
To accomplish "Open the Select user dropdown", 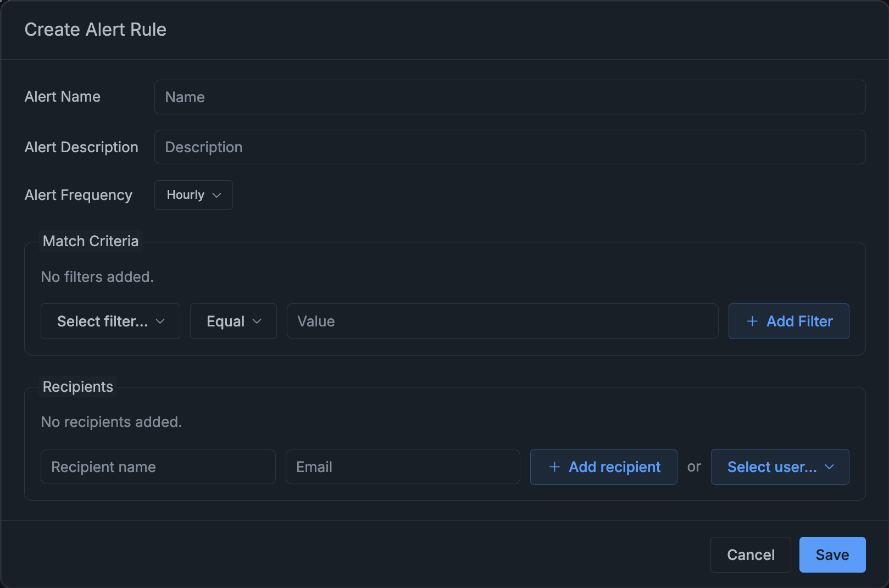I will tap(780, 467).
